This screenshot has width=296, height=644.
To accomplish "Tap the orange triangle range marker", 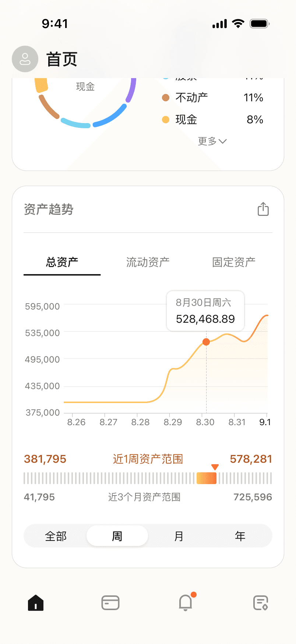I will pos(215,467).
